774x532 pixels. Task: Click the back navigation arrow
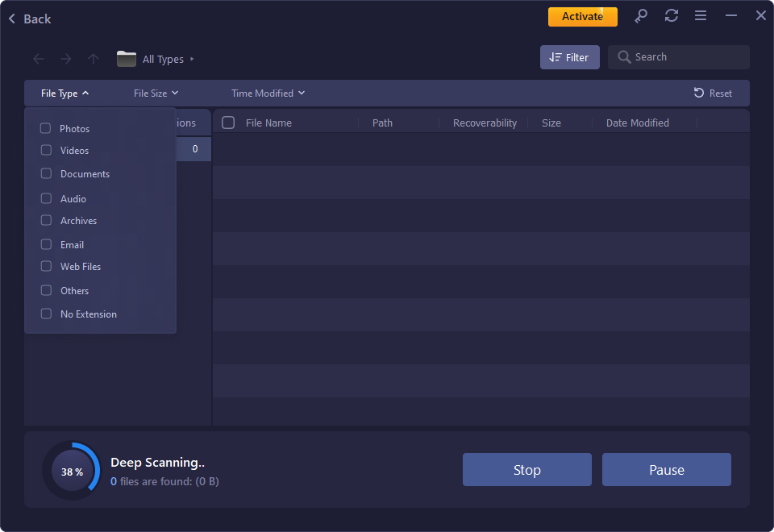click(x=38, y=58)
